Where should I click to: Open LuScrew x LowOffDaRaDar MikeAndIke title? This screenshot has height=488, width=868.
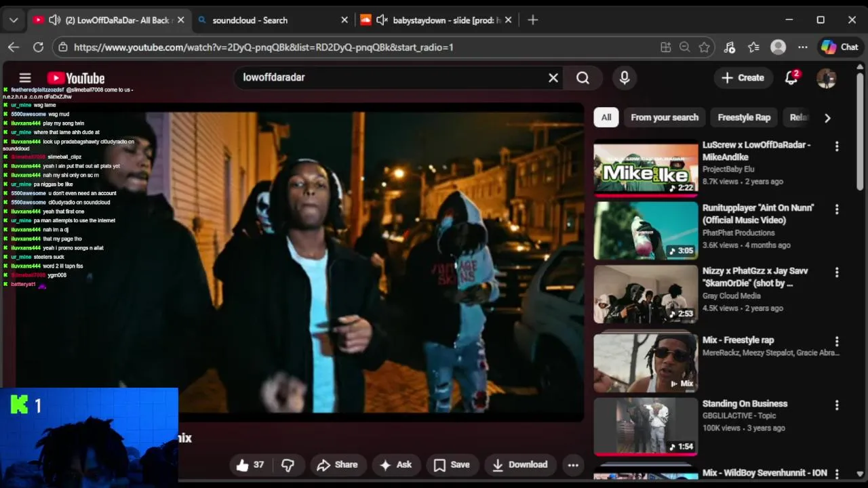(x=756, y=151)
